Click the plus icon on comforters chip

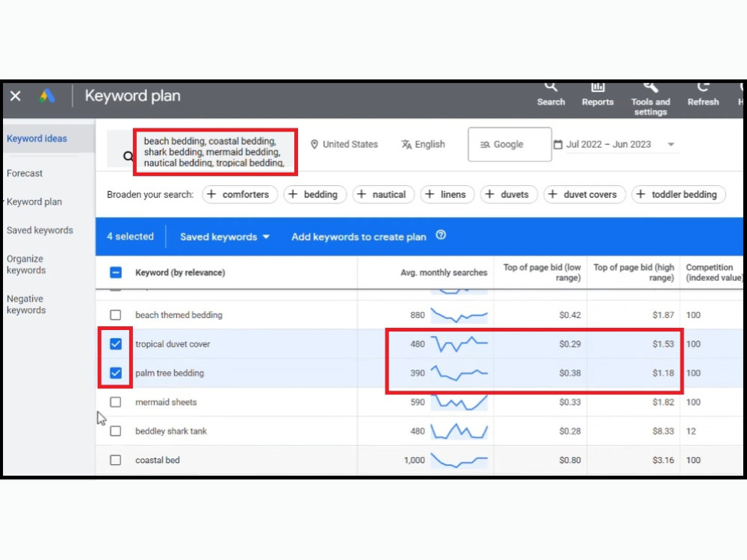point(211,194)
